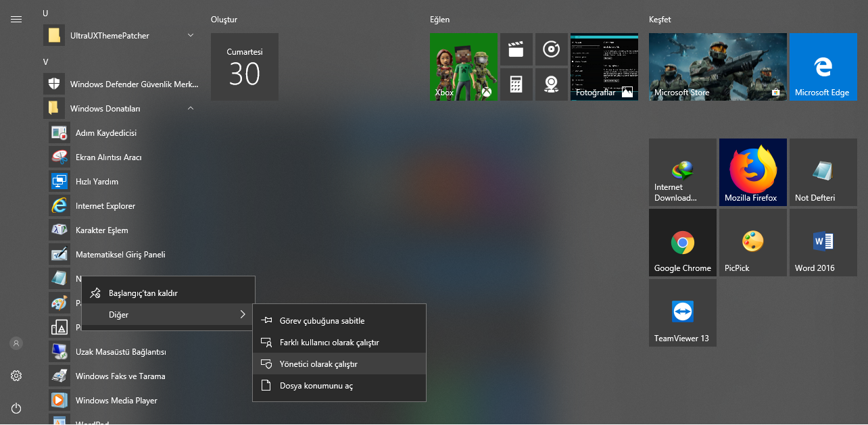Open the Diğer submenu arrow

242,314
